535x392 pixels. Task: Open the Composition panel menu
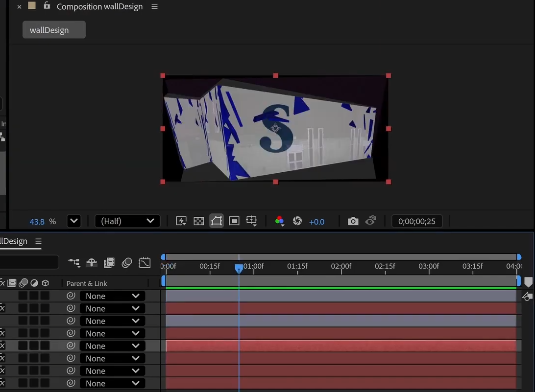point(154,6)
